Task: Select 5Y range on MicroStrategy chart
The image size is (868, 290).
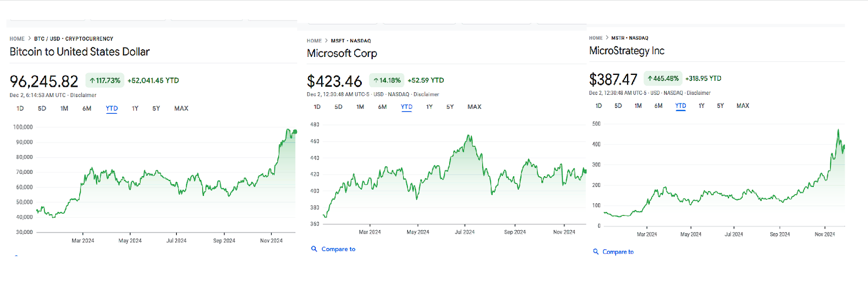Action: (720, 106)
